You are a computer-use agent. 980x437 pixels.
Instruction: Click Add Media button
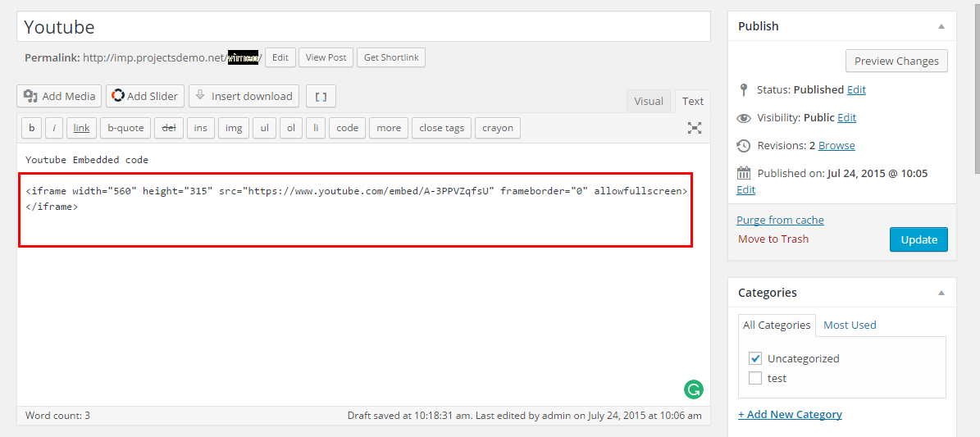click(x=60, y=96)
